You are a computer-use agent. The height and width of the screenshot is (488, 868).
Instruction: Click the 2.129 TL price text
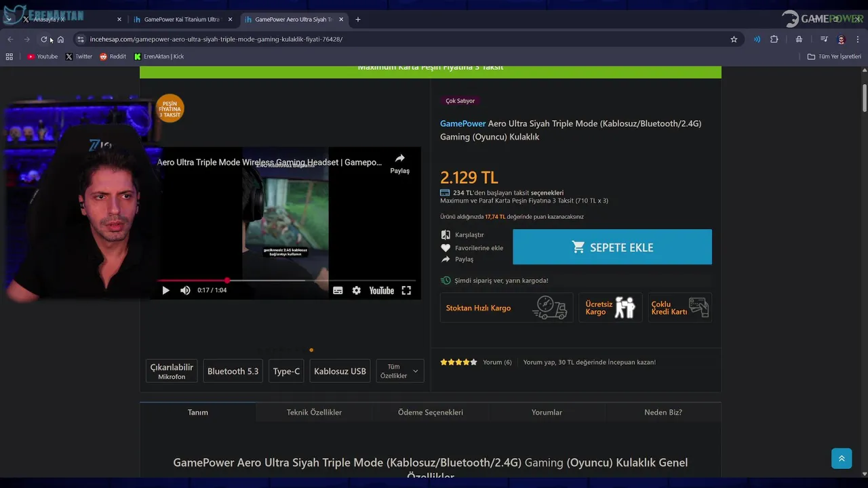469,178
